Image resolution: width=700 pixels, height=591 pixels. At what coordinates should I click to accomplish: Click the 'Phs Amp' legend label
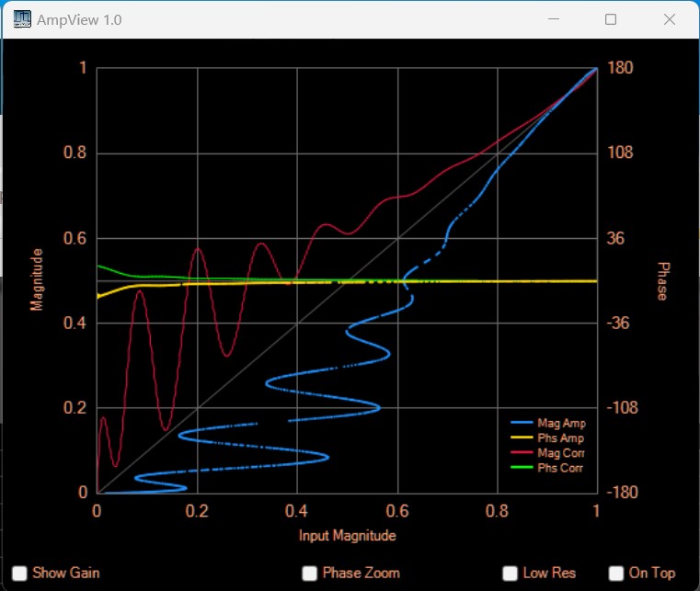coord(561,438)
